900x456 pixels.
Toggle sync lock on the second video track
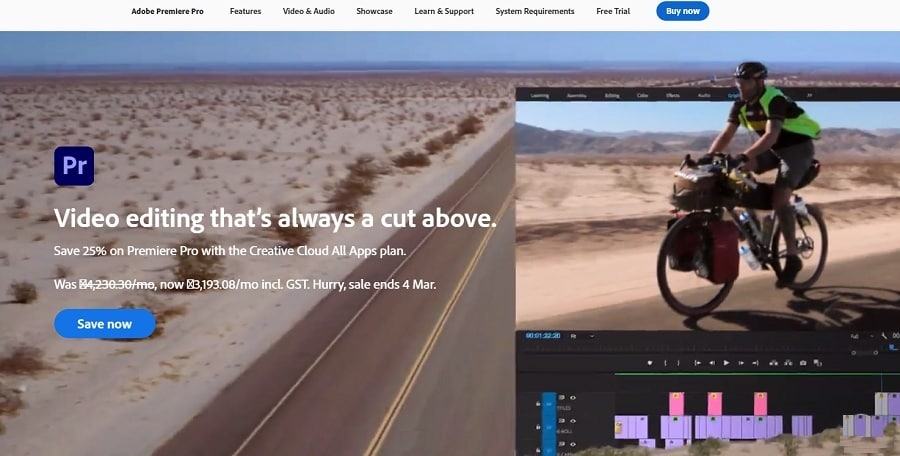click(561, 420)
